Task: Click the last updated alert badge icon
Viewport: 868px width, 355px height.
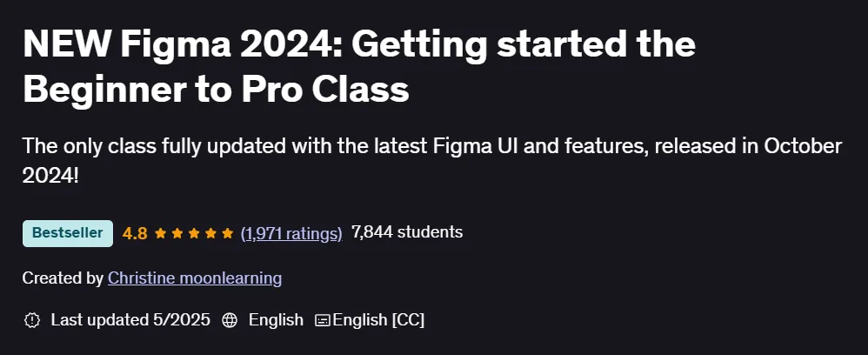Action: pyautogui.click(x=32, y=320)
